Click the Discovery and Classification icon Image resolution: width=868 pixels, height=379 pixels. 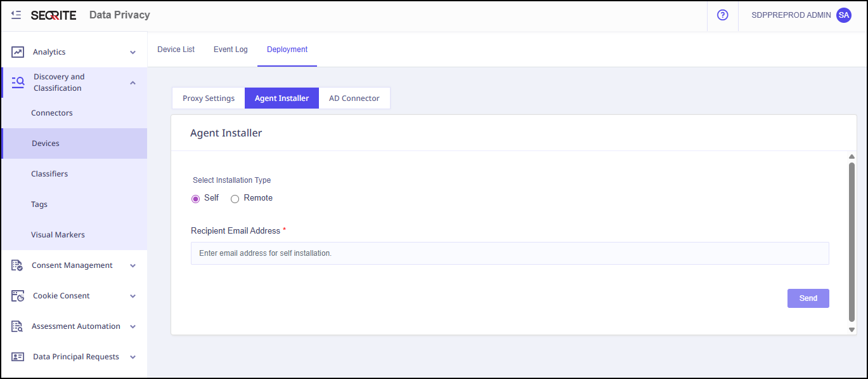[18, 82]
